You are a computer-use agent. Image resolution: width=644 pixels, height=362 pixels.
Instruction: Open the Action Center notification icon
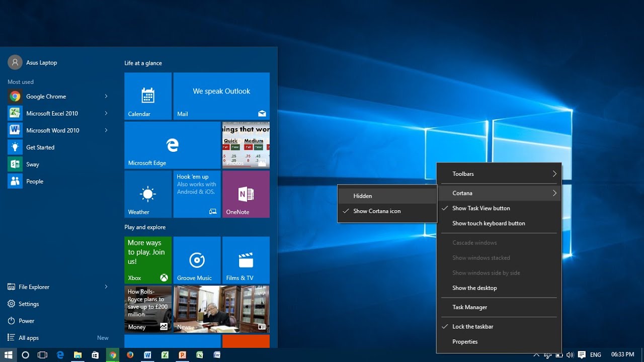coord(582,355)
